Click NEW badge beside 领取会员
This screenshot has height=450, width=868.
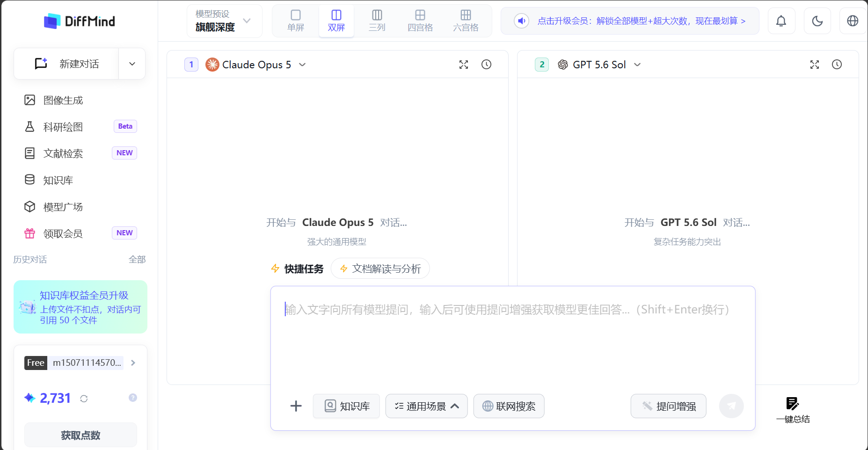[124, 233]
